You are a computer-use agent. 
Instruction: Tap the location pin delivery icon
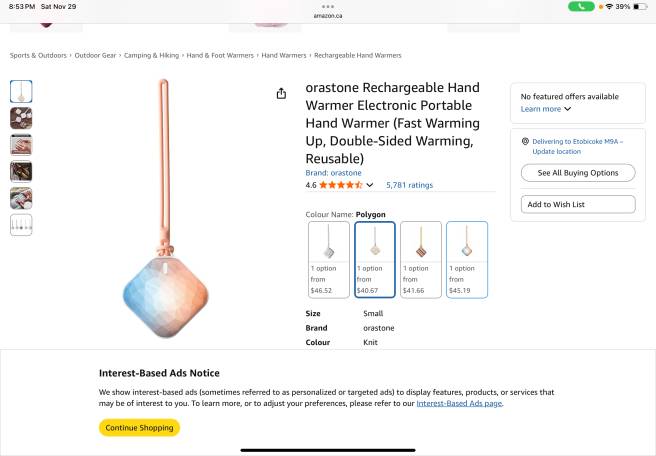coord(525,142)
